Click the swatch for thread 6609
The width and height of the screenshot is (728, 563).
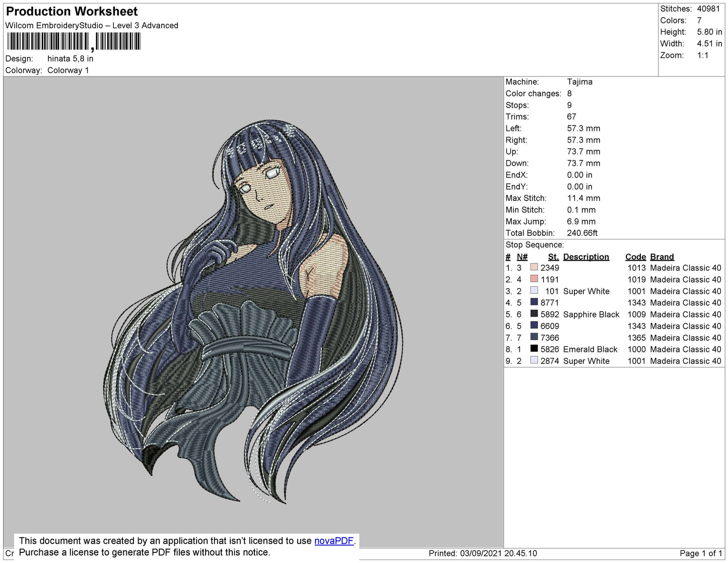pos(534,325)
